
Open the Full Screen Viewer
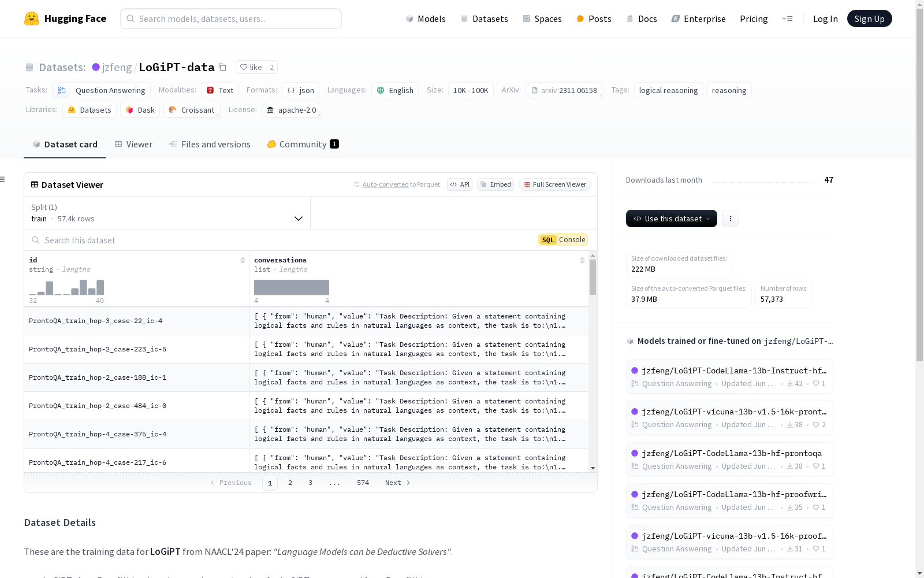tap(555, 184)
